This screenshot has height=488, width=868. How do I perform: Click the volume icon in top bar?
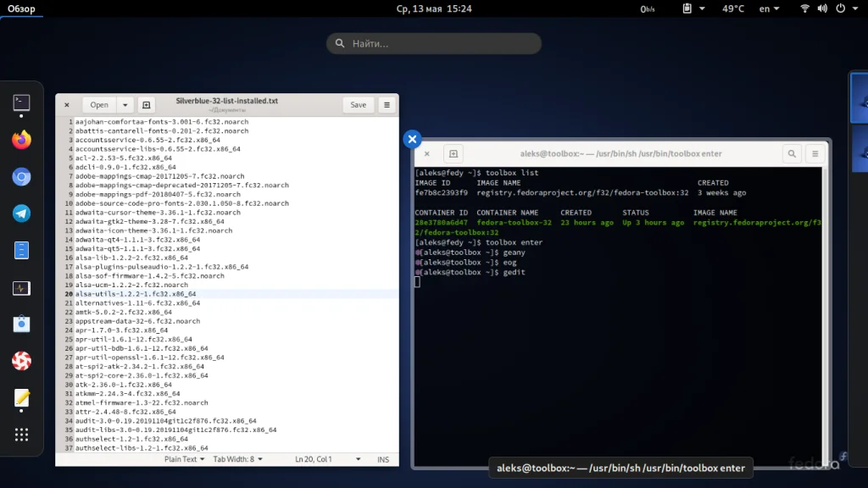tap(823, 8)
